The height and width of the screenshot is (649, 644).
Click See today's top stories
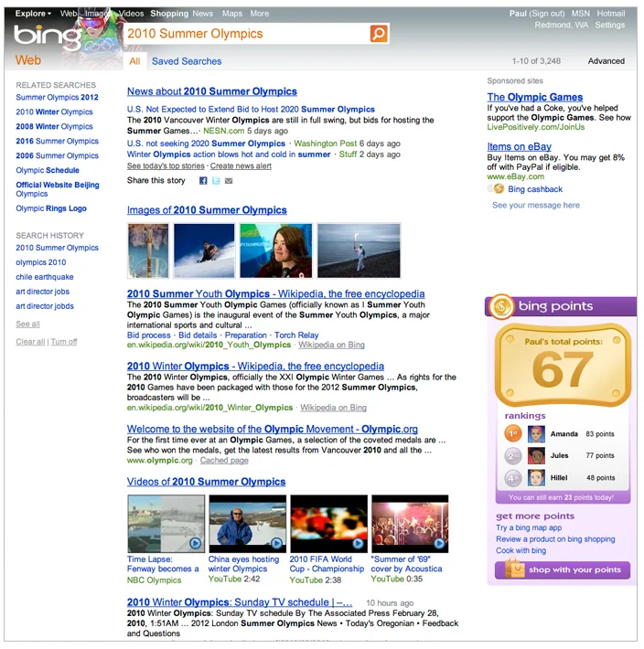tap(166, 166)
